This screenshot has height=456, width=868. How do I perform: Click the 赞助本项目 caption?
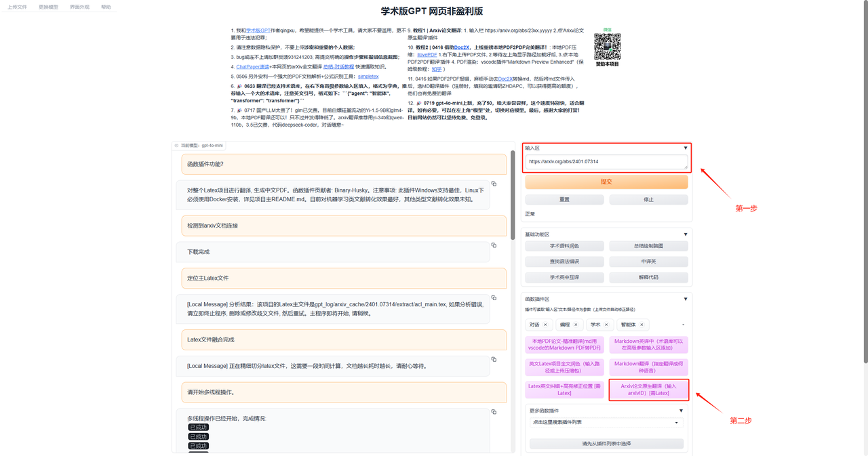coord(607,64)
